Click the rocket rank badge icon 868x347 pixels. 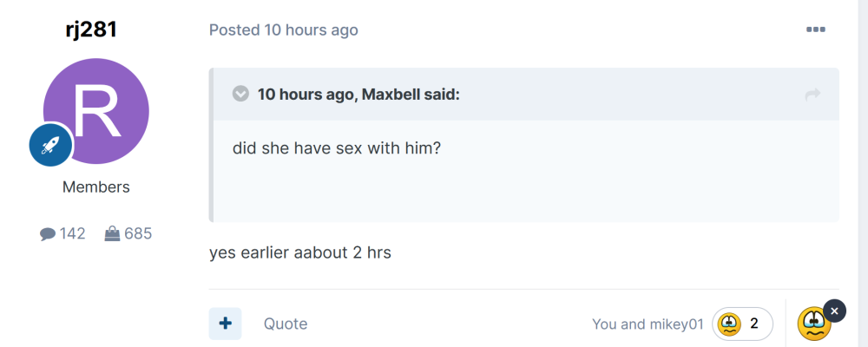tap(51, 144)
